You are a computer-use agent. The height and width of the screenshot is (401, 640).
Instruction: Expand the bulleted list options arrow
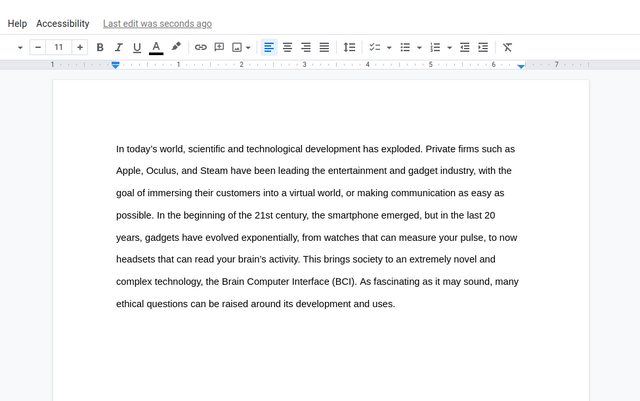coord(419,48)
